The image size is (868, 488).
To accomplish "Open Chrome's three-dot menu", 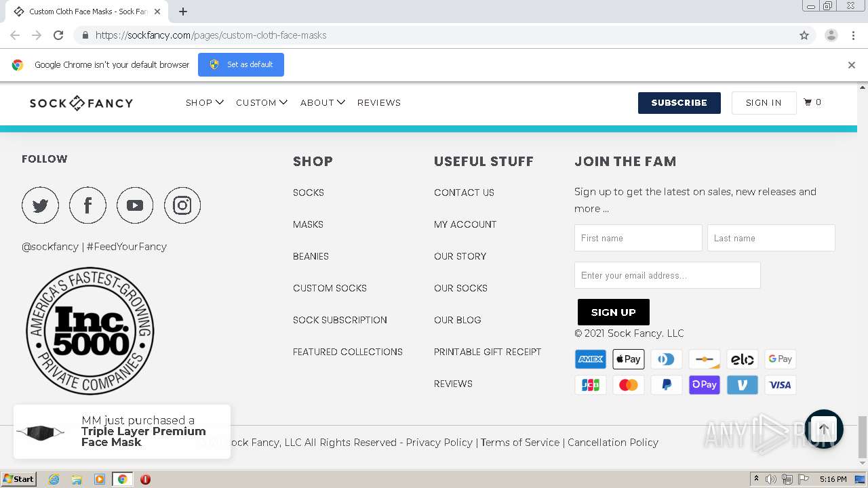I will [853, 35].
